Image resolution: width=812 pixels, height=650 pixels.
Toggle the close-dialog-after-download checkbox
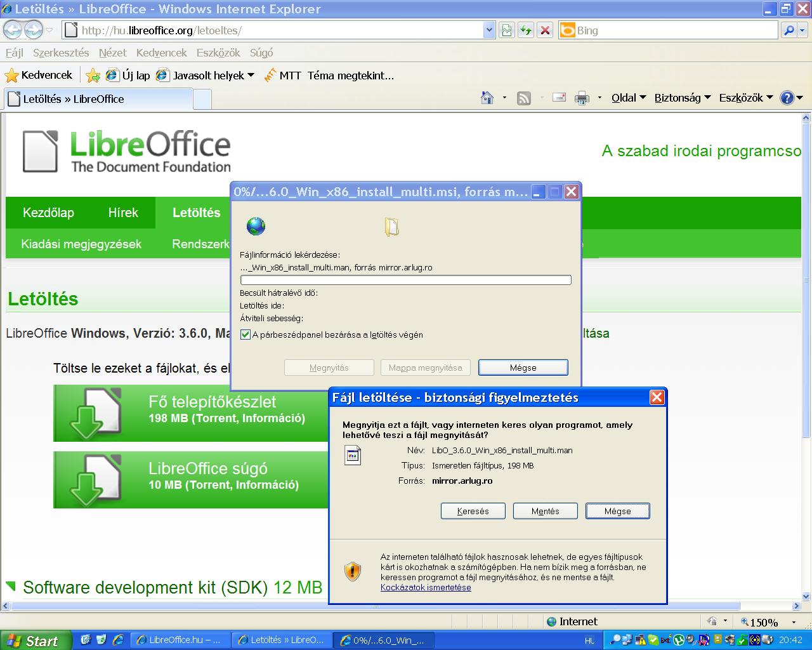(246, 335)
